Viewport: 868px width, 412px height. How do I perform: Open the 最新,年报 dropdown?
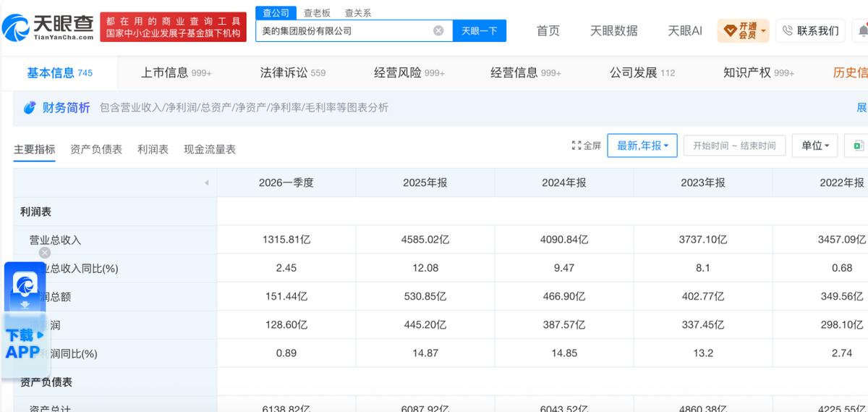[642, 146]
